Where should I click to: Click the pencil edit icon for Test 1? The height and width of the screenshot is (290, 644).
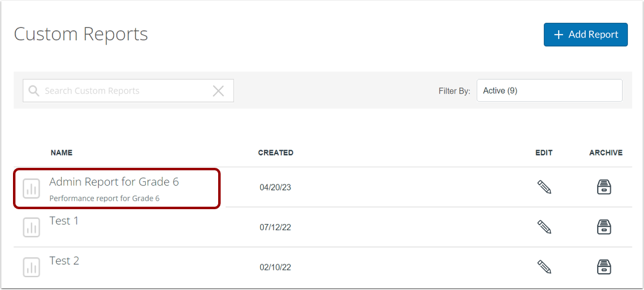[544, 227]
